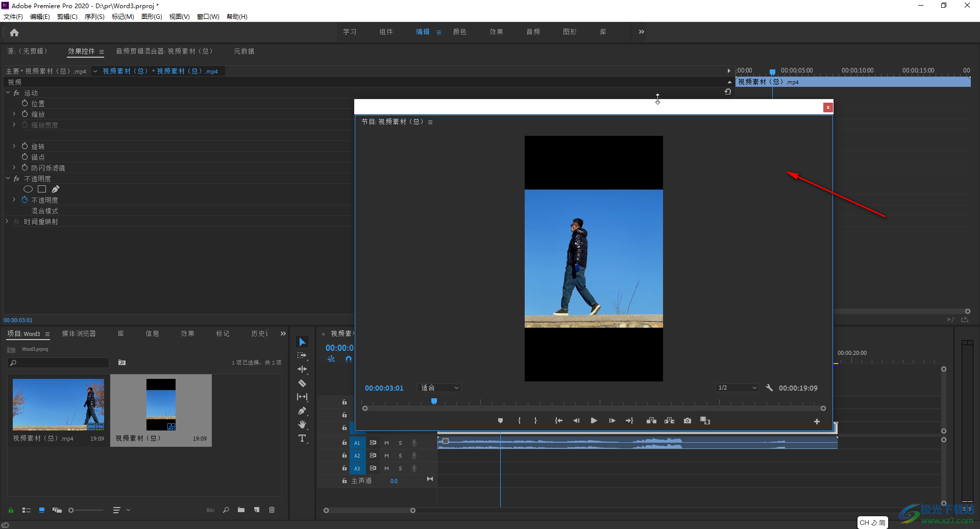Toggle snapping magnet in timeline
Image resolution: width=980 pixels, height=529 pixels.
coord(348,359)
